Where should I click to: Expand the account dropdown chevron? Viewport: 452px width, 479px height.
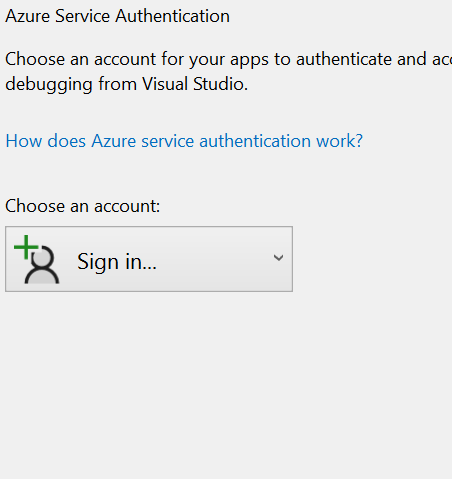(278, 258)
